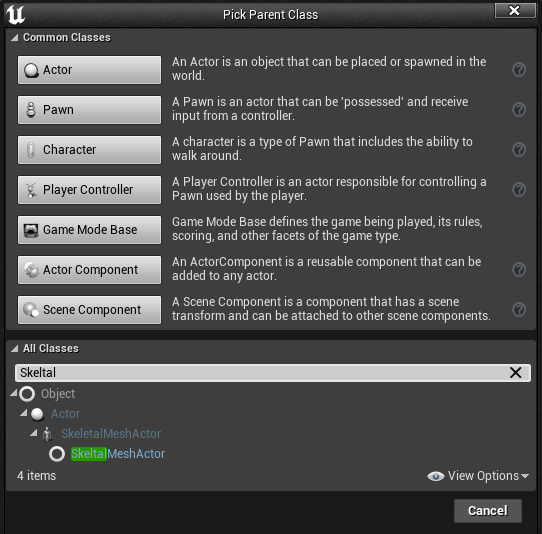Select SkeltalMeshActor in the class tree
The image size is (542, 534).
point(118,453)
